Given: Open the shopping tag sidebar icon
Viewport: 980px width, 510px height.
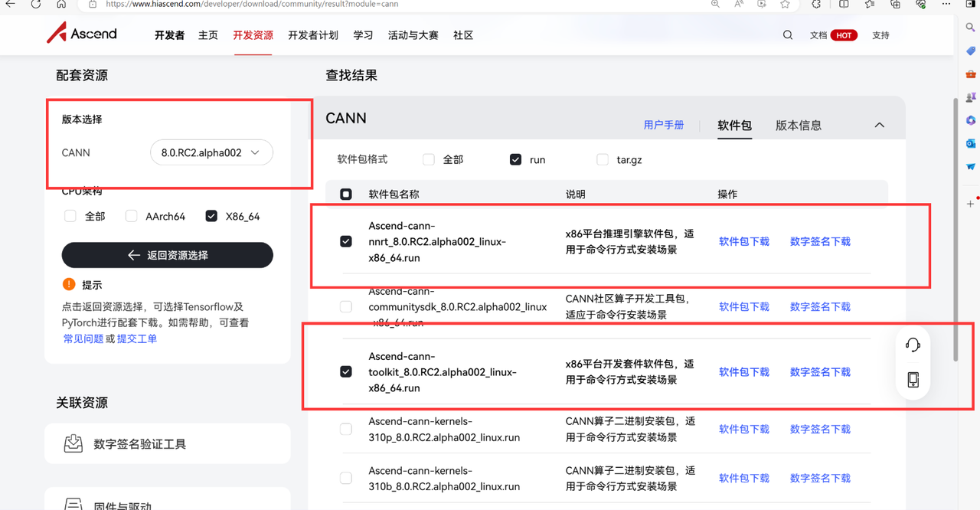Looking at the screenshot, I should click(x=971, y=51).
